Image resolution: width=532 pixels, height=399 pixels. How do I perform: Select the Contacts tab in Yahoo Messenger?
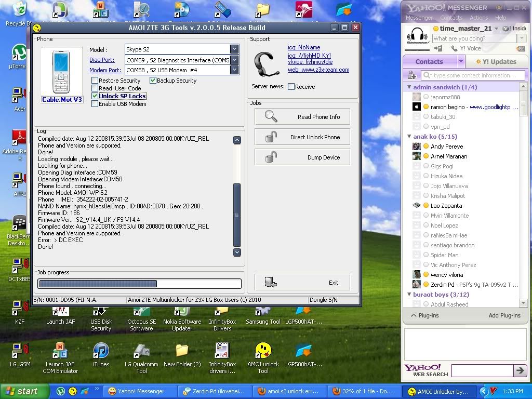coord(429,62)
